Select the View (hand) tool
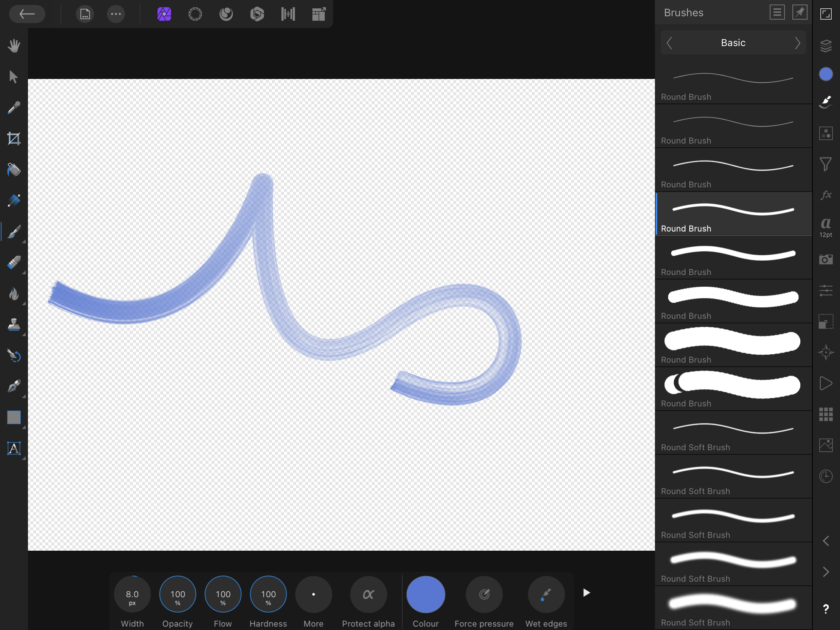This screenshot has height=630, width=840. point(14,46)
